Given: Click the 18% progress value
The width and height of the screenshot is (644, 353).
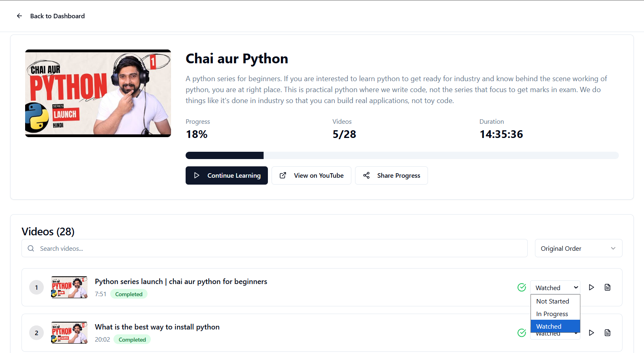Looking at the screenshot, I should click(197, 134).
